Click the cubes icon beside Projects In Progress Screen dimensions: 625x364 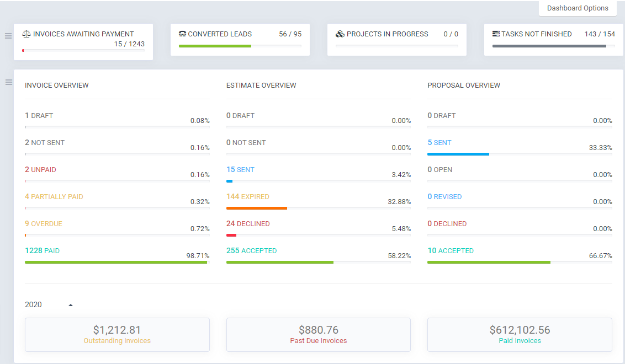pyautogui.click(x=340, y=34)
